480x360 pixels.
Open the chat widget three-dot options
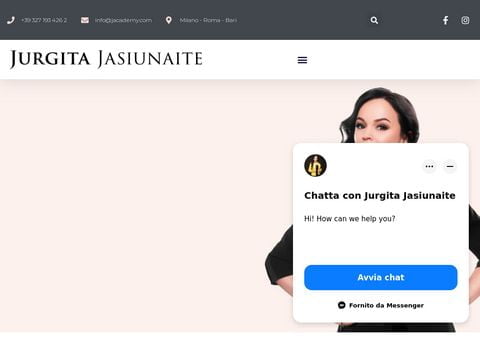[x=429, y=166]
